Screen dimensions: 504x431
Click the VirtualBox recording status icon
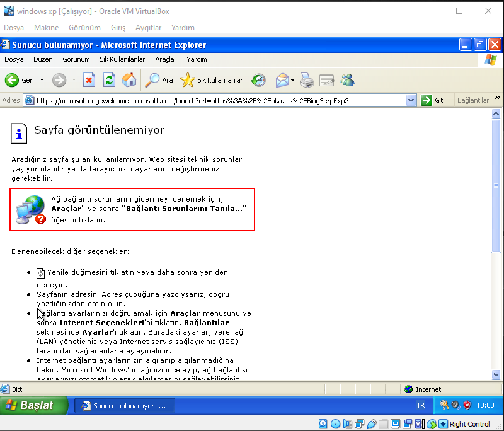point(407,424)
